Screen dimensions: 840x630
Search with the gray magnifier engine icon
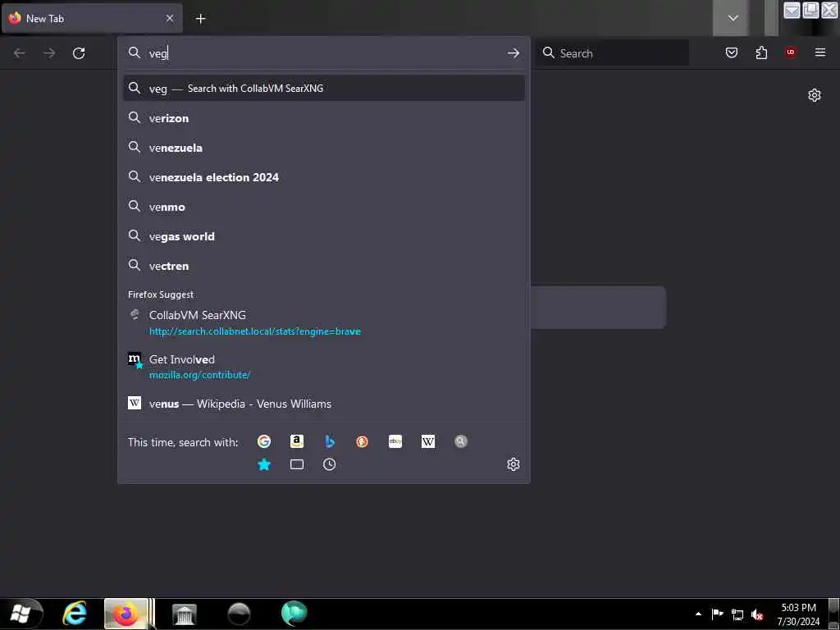tap(461, 441)
